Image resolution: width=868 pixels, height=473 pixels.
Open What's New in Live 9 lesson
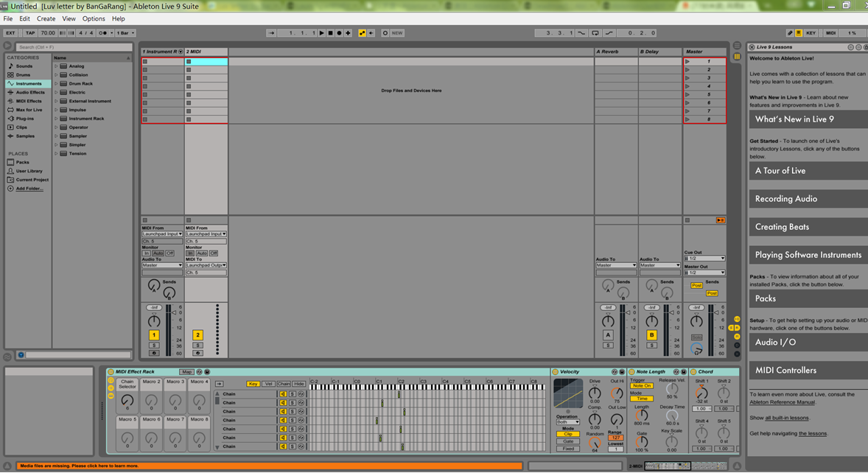808,119
